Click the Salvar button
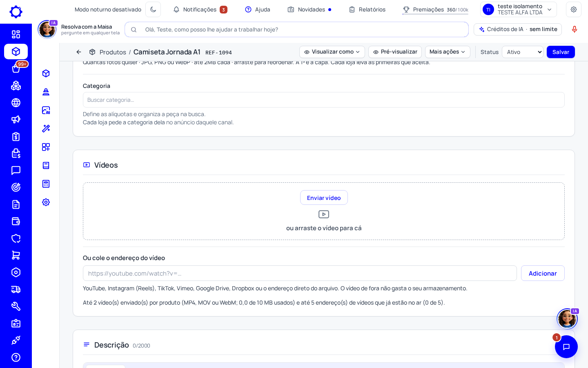The height and width of the screenshot is (368, 588). tap(561, 52)
